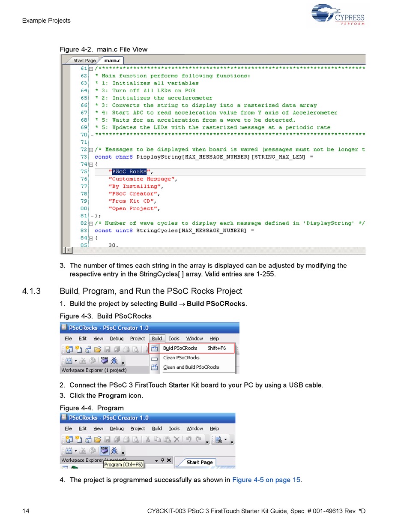Click the Undo arrow in Figure 4-4 toolbar

(x=189, y=439)
